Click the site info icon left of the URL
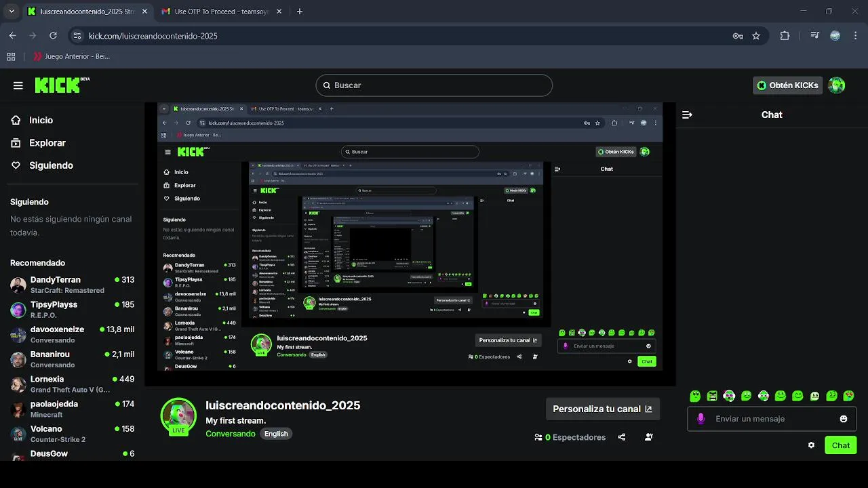This screenshot has width=868, height=488. pos(77,36)
